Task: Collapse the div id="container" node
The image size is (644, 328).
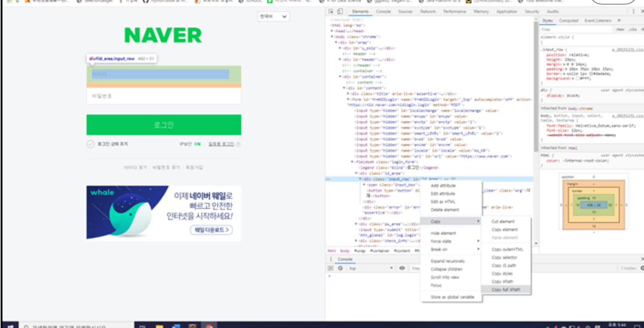Action: 340,77
